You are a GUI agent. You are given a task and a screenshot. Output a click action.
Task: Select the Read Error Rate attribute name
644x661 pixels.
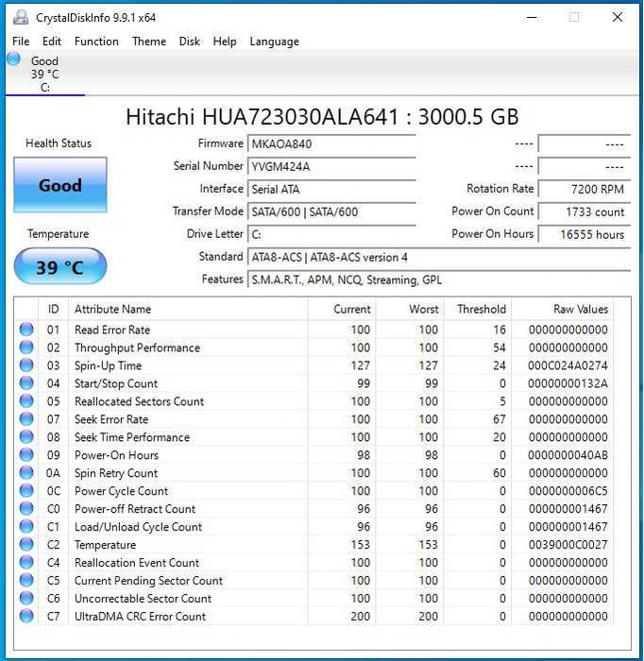(112, 330)
